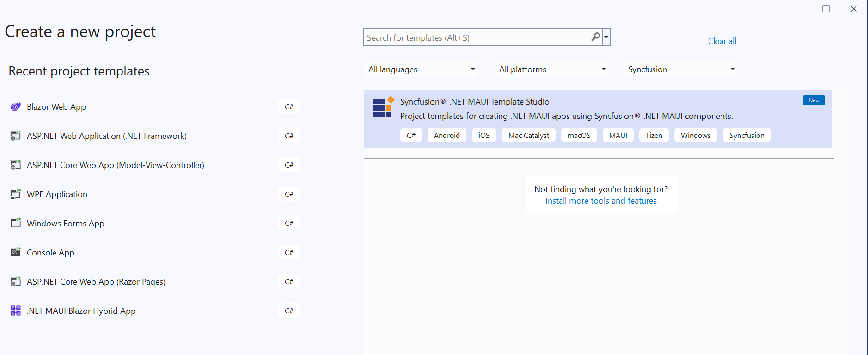Click the Clear all link
This screenshot has height=355, width=868.
[x=722, y=41]
